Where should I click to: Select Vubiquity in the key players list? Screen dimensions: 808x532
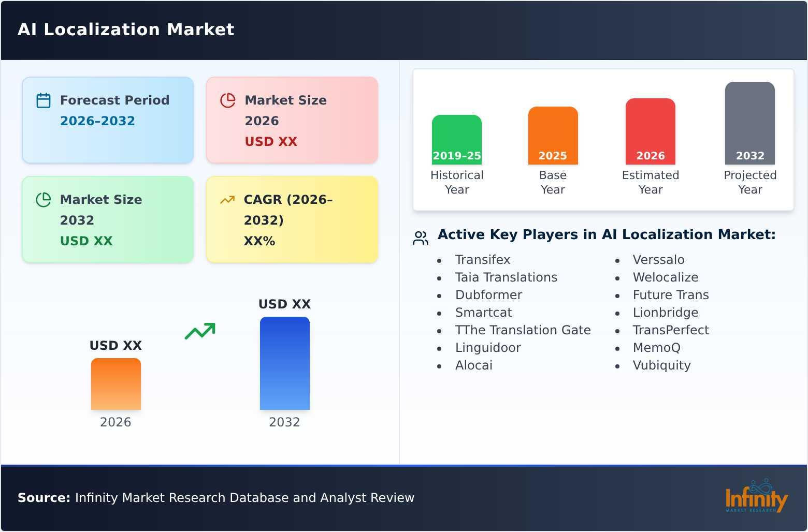click(x=661, y=365)
